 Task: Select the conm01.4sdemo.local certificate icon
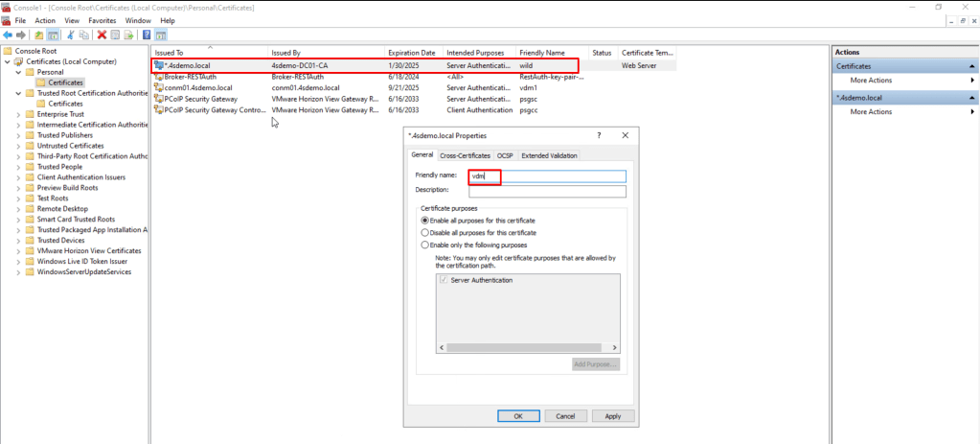(x=158, y=87)
